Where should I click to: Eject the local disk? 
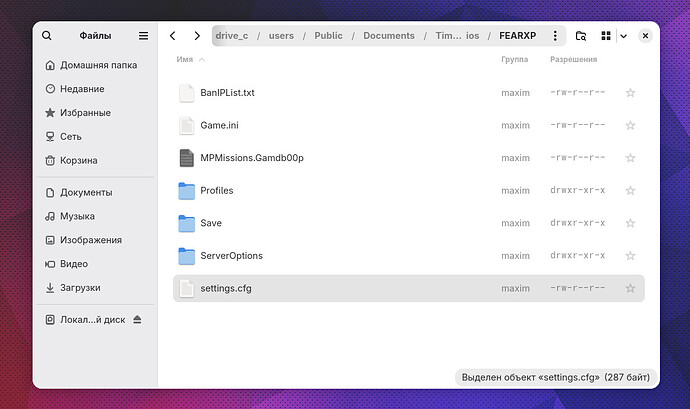click(x=138, y=320)
